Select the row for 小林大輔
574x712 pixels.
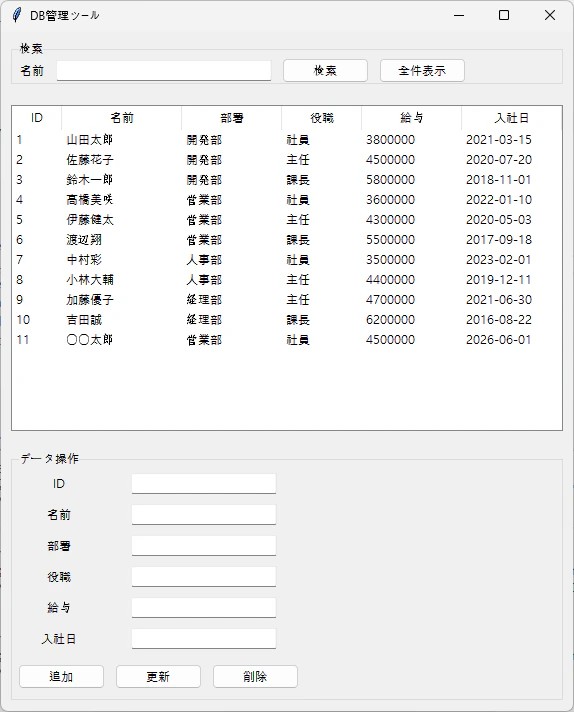[x=287, y=280]
